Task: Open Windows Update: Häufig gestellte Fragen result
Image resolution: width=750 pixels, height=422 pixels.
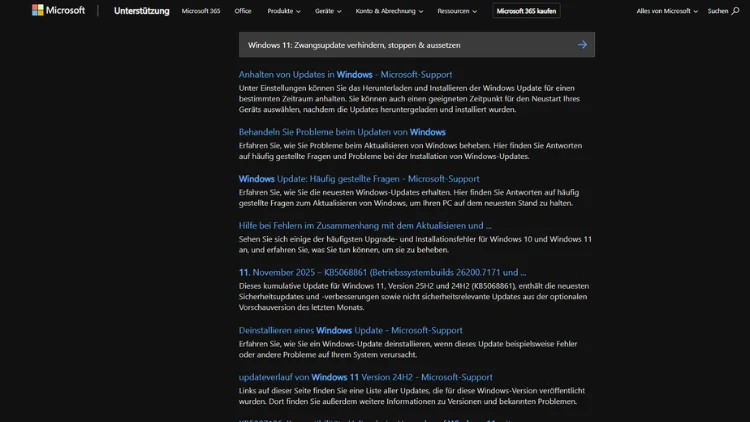Action: (x=359, y=178)
